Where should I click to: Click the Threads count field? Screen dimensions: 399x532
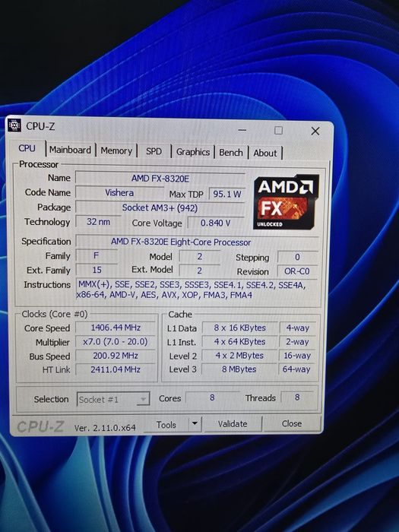298,397
